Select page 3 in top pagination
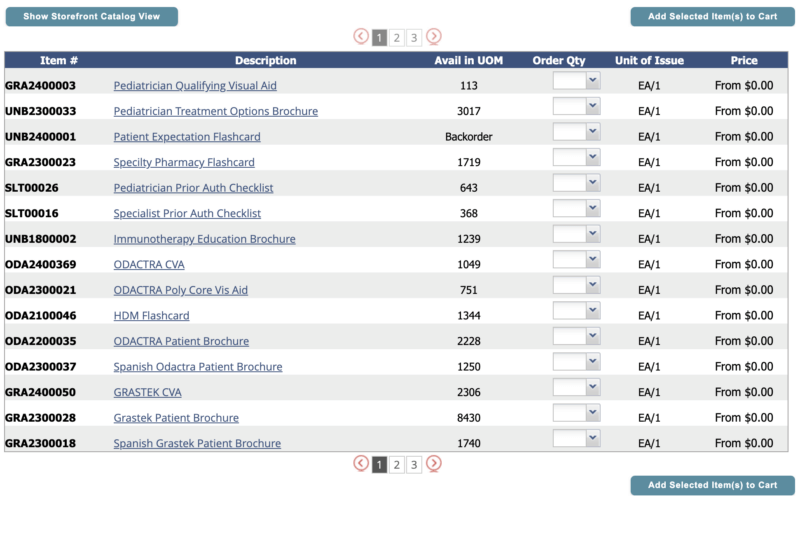This screenshot has height=535, width=800. click(414, 38)
